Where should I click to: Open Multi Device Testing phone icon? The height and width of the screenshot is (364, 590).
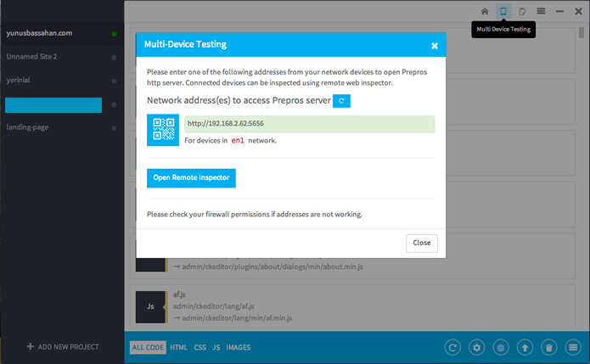click(503, 11)
